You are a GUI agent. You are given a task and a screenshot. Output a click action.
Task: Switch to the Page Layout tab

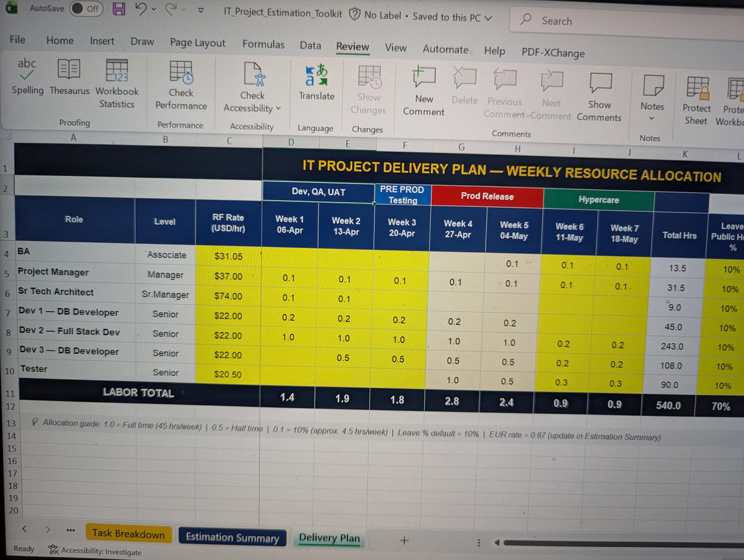pyautogui.click(x=198, y=43)
